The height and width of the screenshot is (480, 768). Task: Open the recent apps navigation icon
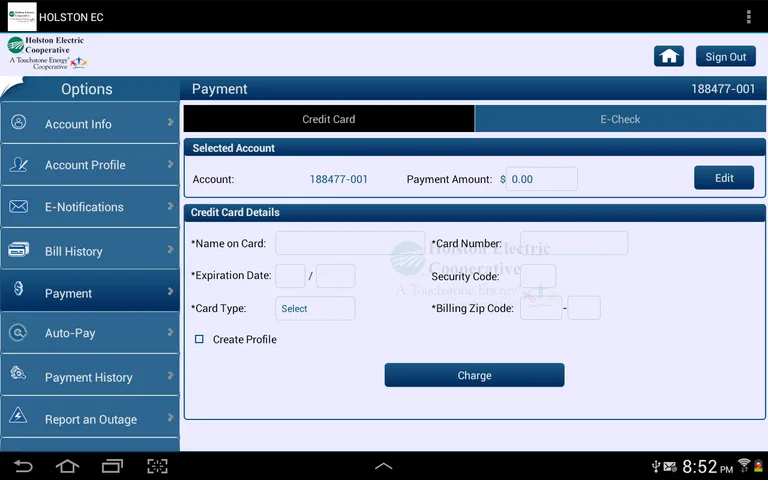tap(112, 466)
